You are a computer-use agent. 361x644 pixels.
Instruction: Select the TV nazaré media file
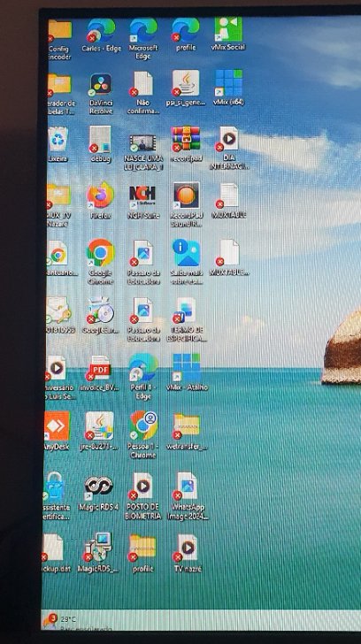coord(187,553)
